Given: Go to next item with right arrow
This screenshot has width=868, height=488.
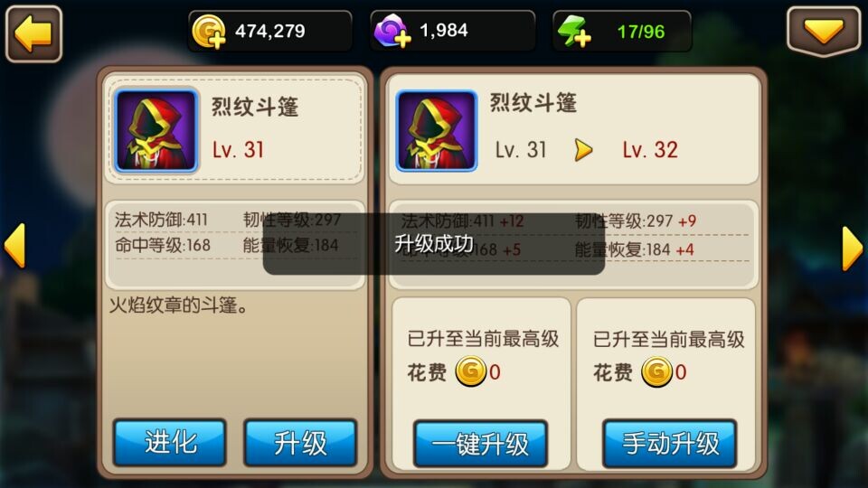Looking at the screenshot, I should coord(853,248).
